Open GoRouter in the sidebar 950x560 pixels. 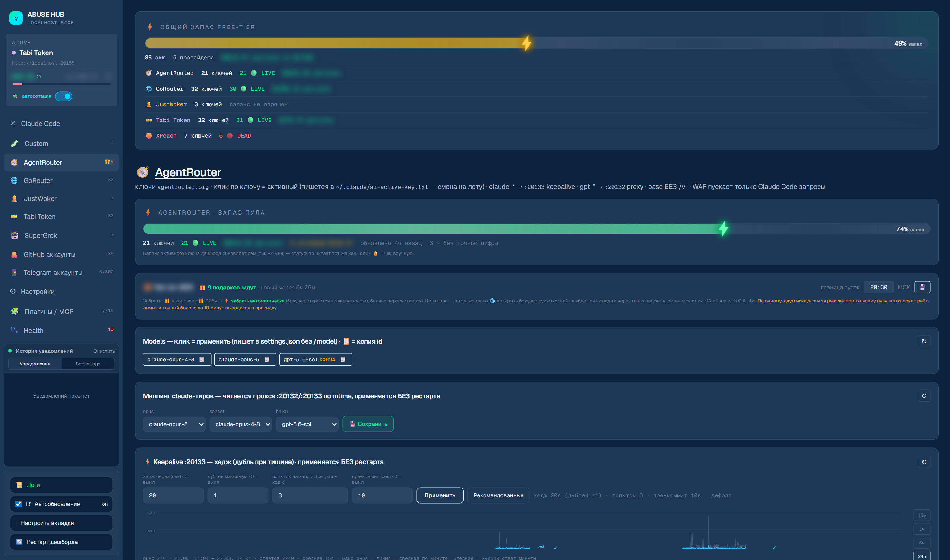(x=61, y=180)
